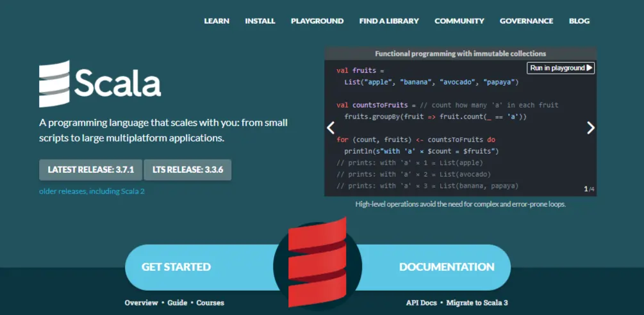Viewport: 644px width, 315px height.
Task: Run code in playground
Action: (x=561, y=68)
